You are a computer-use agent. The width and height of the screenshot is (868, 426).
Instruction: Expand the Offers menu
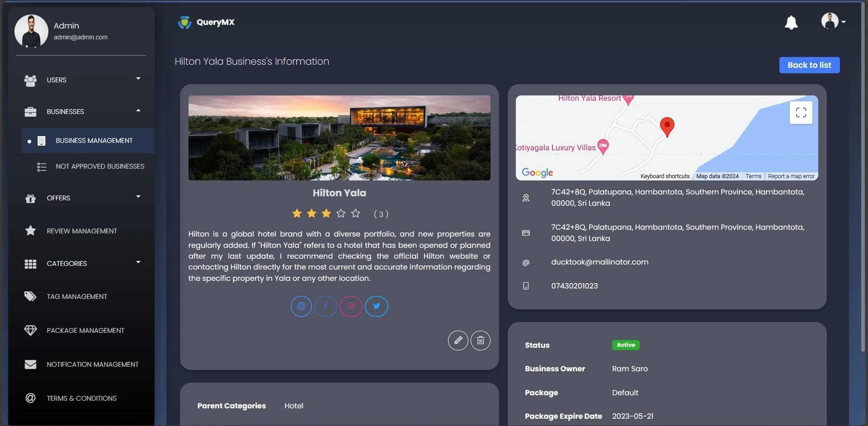point(81,198)
